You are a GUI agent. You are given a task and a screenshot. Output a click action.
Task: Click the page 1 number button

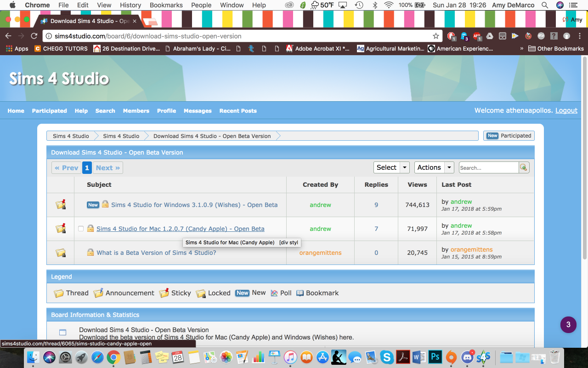coord(87,168)
